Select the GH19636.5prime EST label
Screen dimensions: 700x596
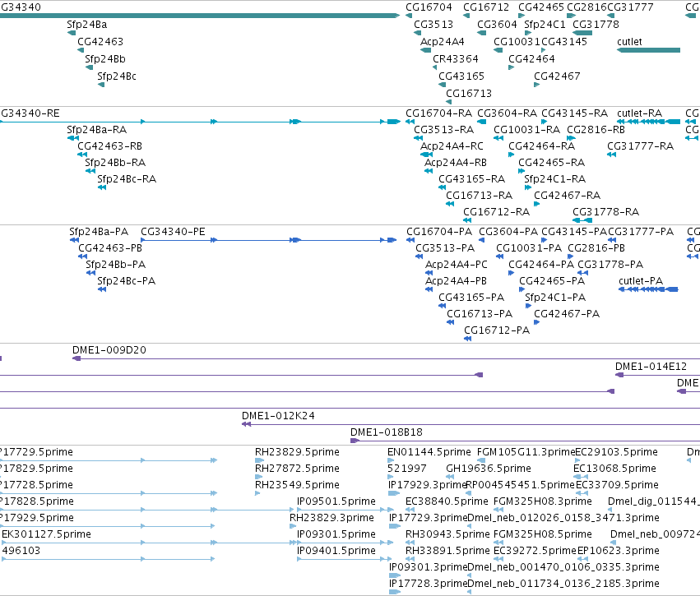pyautogui.click(x=489, y=469)
